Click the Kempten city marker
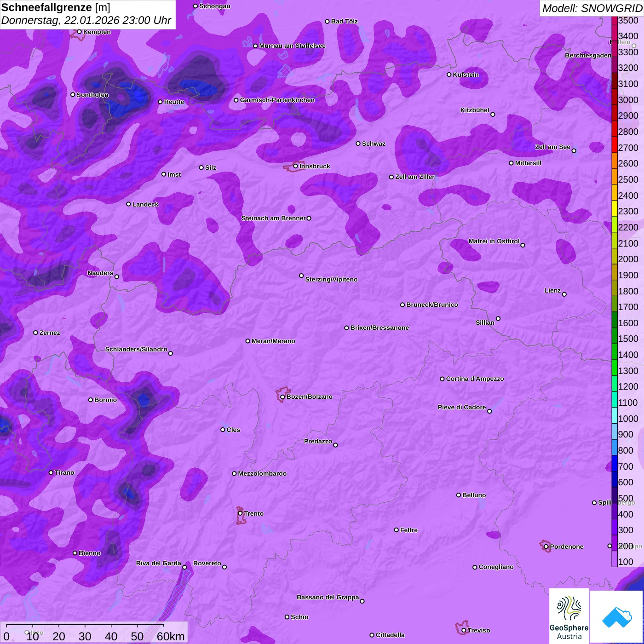The image size is (644, 644). pos(79,32)
